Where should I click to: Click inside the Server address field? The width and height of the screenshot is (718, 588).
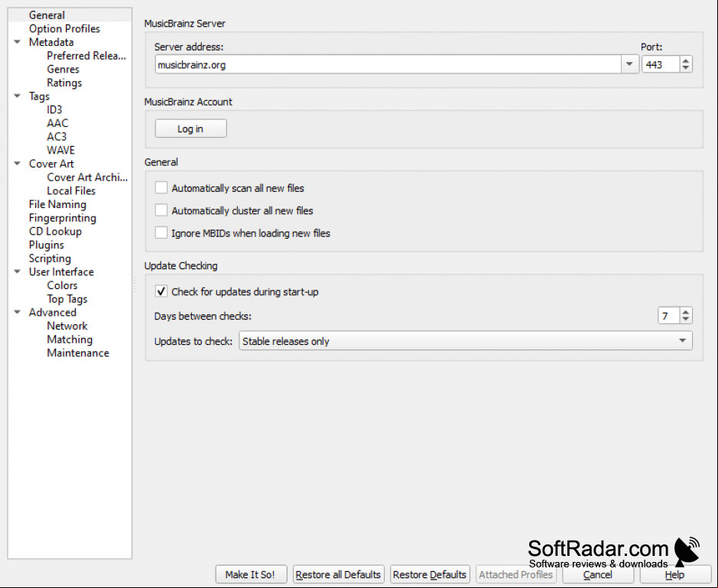[388, 64]
